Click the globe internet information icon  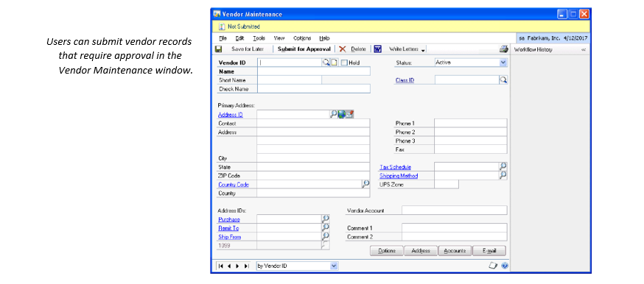click(x=341, y=114)
